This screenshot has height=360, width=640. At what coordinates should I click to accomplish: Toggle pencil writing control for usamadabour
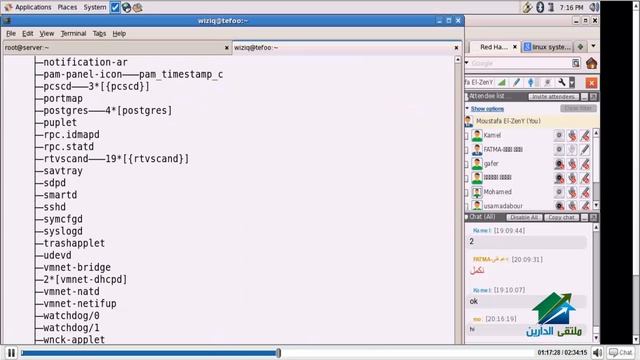click(x=585, y=205)
